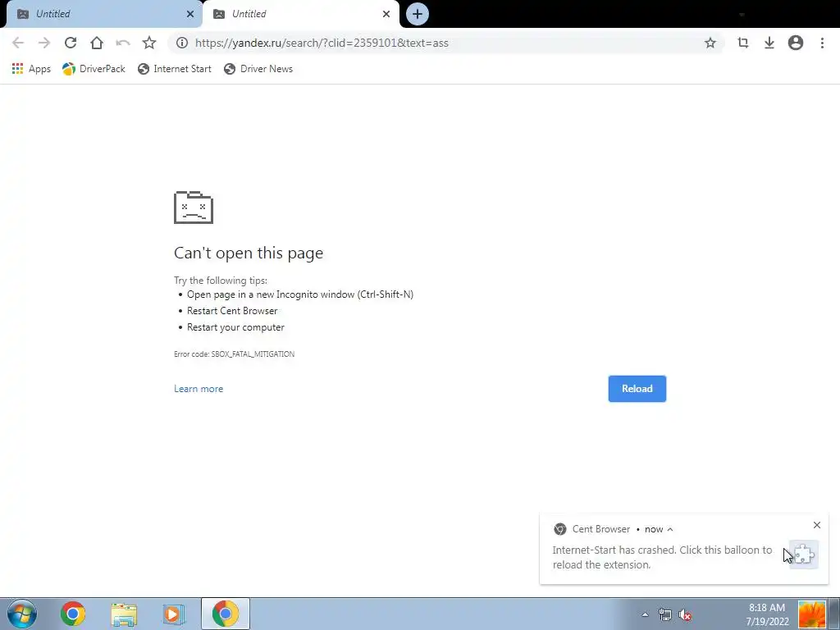The height and width of the screenshot is (630, 840).
Task: Click the orange flower tray thumbnail
Action: 812,614
